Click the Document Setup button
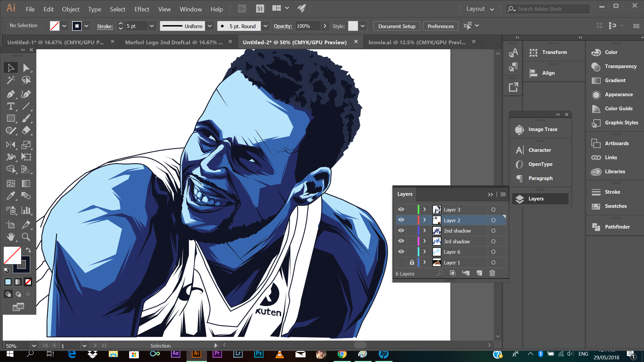Screen dimensions: 644x362 click(x=397, y=26)
